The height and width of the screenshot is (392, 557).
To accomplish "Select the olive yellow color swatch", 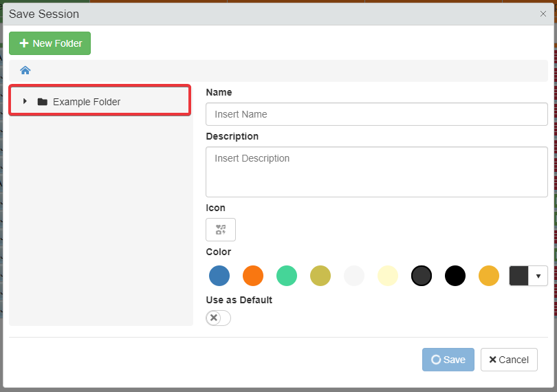I will pyautogui.click(x=320, y=276).
